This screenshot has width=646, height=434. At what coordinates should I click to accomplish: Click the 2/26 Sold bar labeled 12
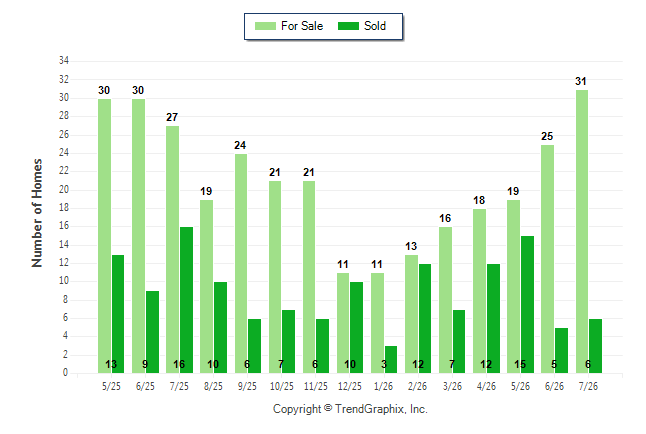click(425, 319)
